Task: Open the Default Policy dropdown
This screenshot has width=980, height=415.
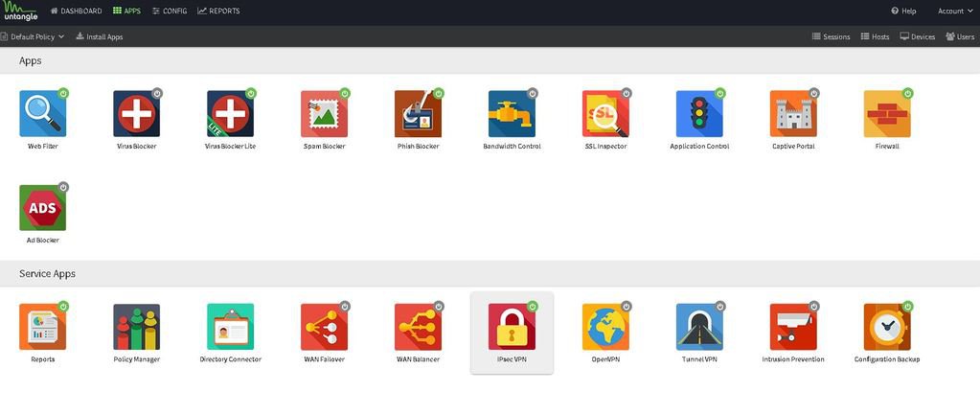Action: (x=33, y=36)
